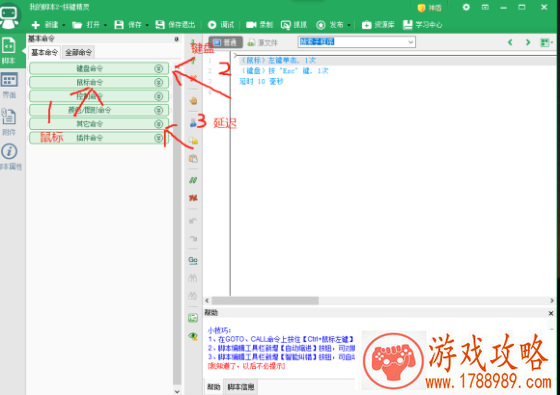Click the 录制 (Record) camera button
Screen dimensions: 560x395
point(260,25)
